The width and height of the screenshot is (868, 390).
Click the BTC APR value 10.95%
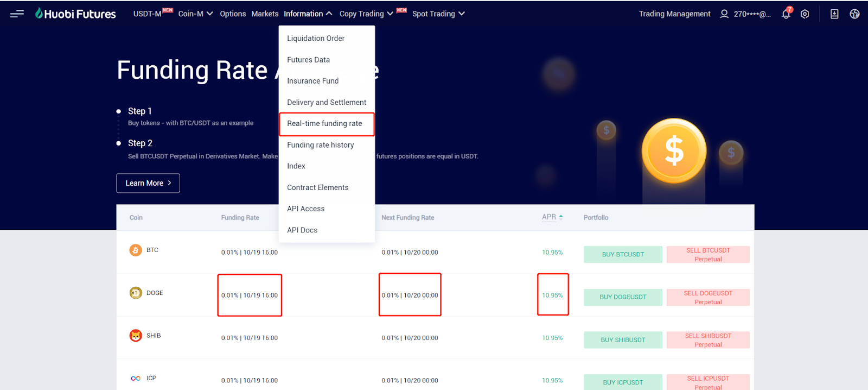(x=552, y=253)
